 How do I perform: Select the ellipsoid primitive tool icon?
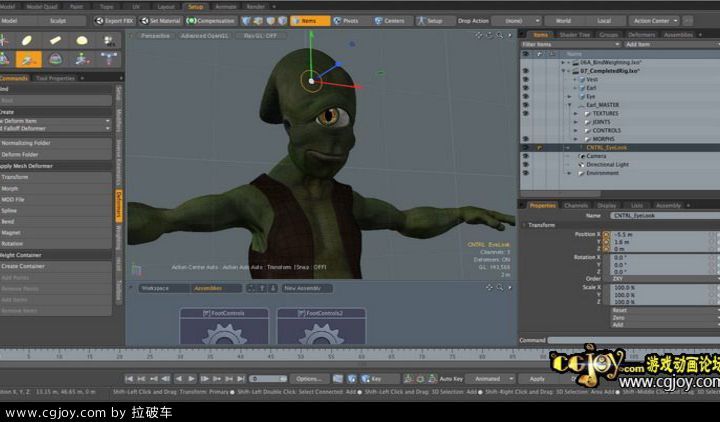pyautogui.click(x=28, y=41)
